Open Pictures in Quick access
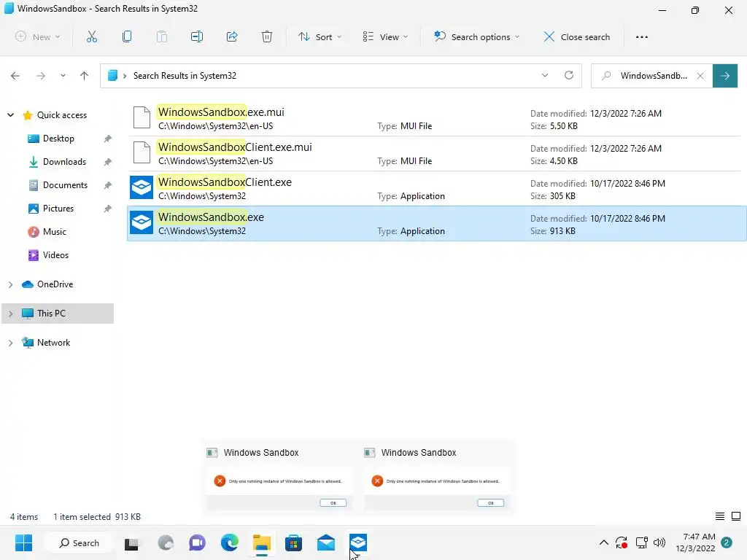 58,208
